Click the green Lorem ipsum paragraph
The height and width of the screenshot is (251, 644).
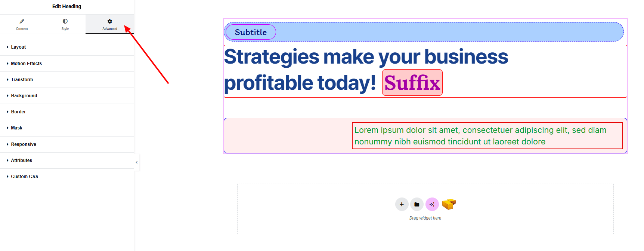point(480,136)
